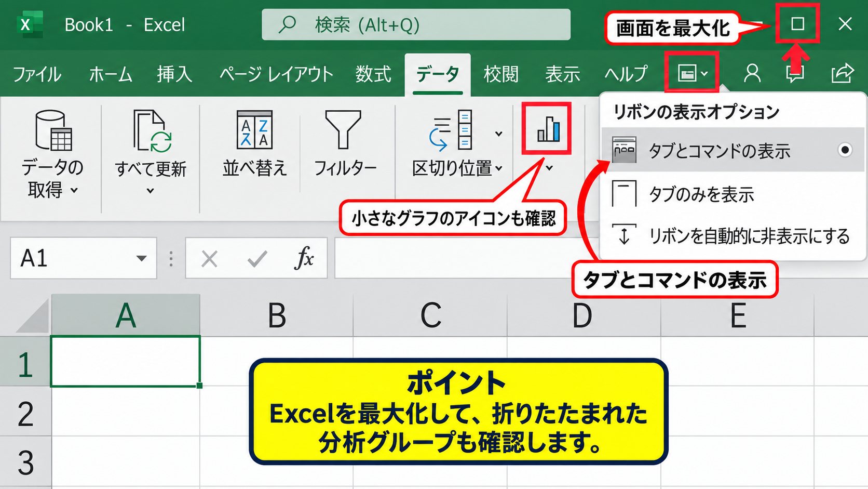Select the データ tab
868x489 pixels.
click(x=438, y=74)
